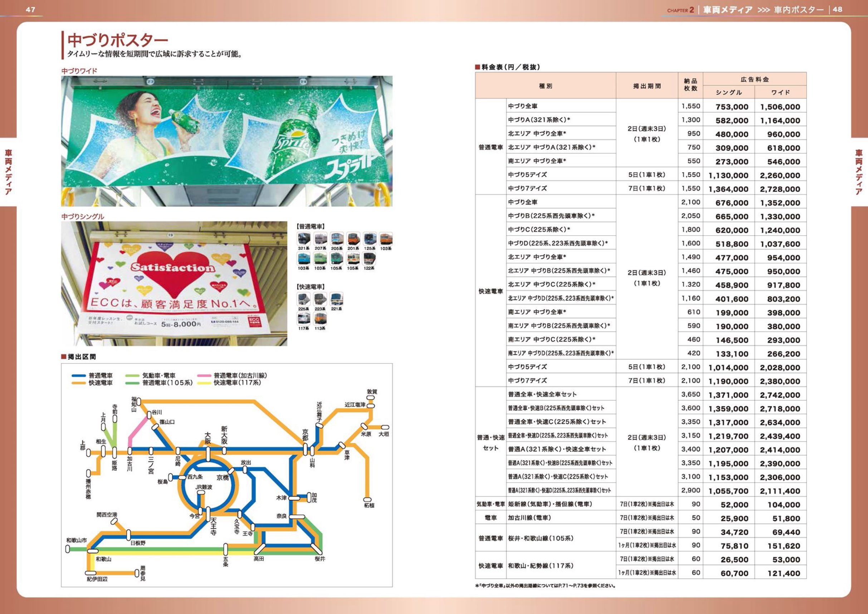This screenshot has width=868, height=614.
Task: Click the 播州赤穂 station label on map
Action: coord(88,489)
